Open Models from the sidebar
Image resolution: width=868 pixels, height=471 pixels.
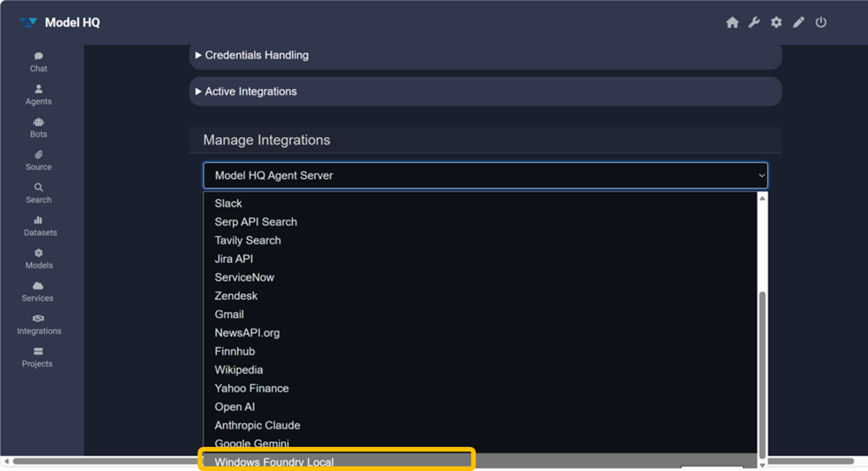click(x=39, y=259)
